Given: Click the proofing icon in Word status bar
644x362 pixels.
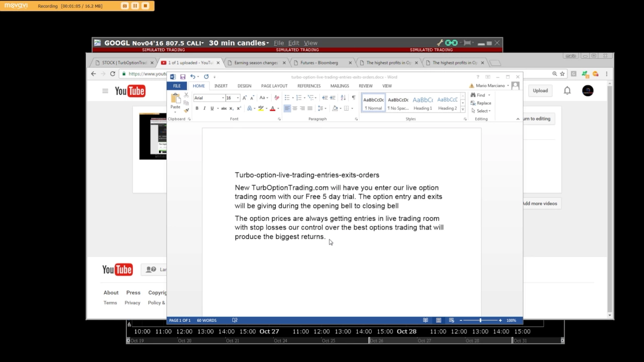Looking at the screenshot, I should (x=235, y=320).
